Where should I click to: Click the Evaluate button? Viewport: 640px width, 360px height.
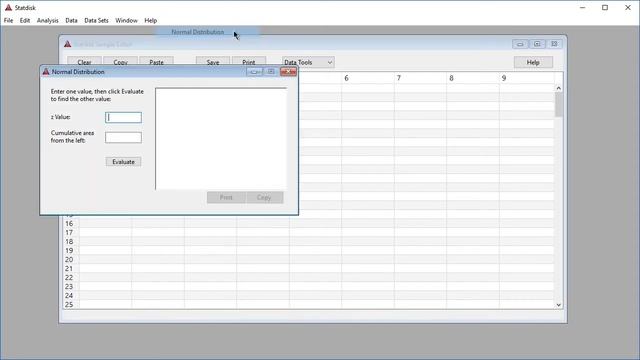coord(123,162)
